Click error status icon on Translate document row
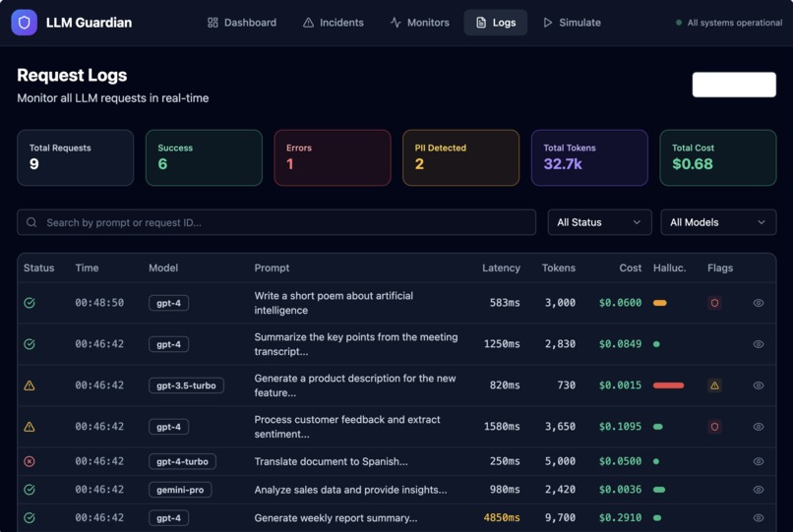The width and height of the screenshot is (793, 532). (x=30, y=461)
